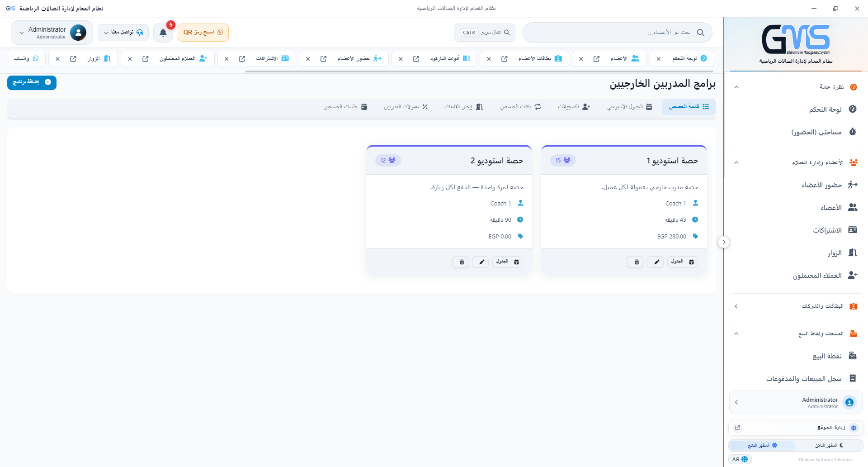Screen dimensions: 868x467
Task: Expand the sidebar Administrator profile card
Action: (x=796, y=402)
